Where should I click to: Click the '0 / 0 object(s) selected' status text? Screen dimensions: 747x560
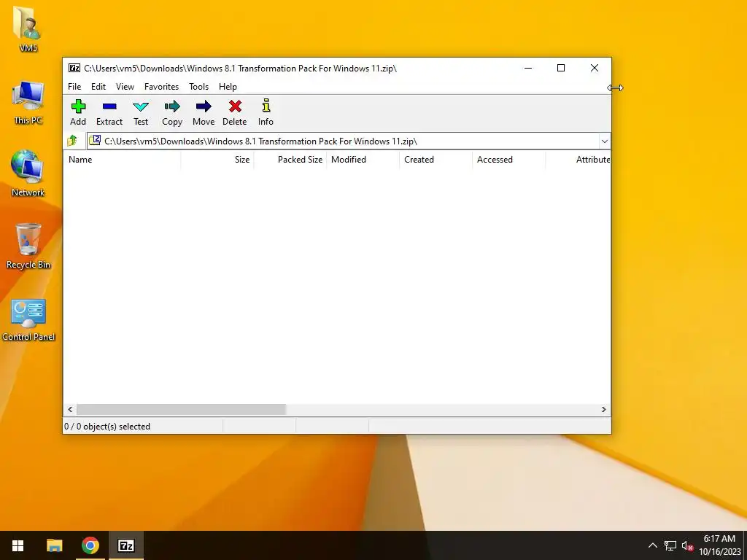[x=107, y=426]
